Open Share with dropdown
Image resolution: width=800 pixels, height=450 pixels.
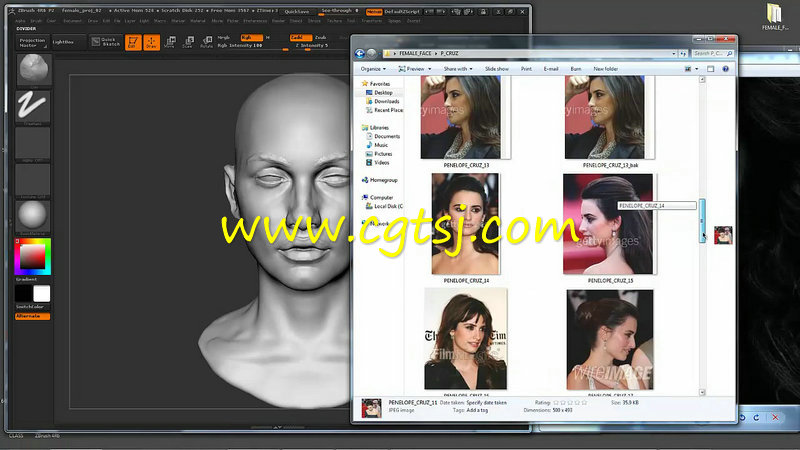[458, 69]
